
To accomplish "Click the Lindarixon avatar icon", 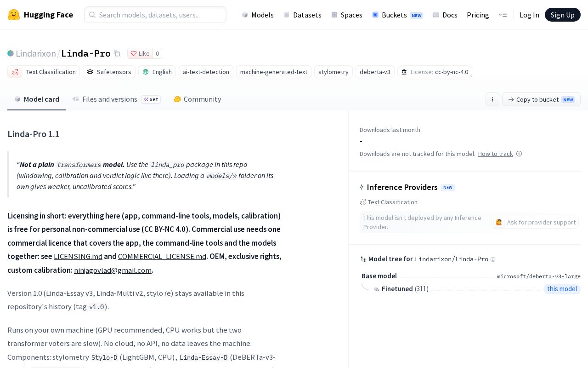I will 11,53.
